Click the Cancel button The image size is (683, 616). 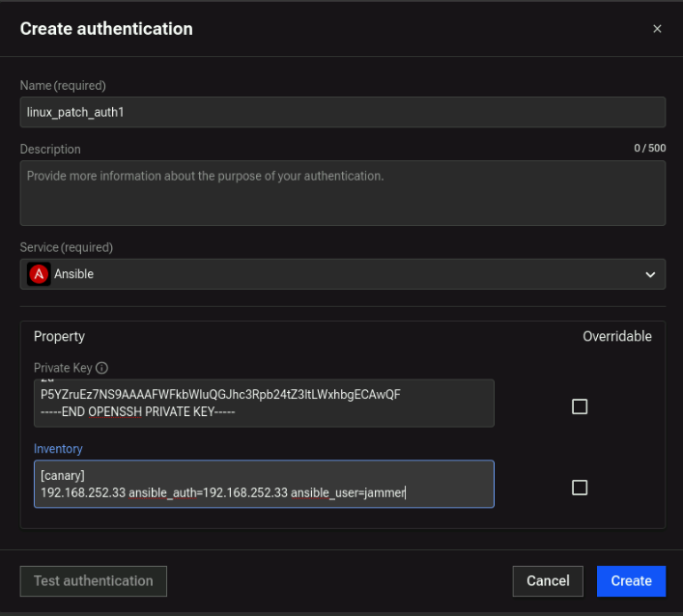click(x=548, y=580)
